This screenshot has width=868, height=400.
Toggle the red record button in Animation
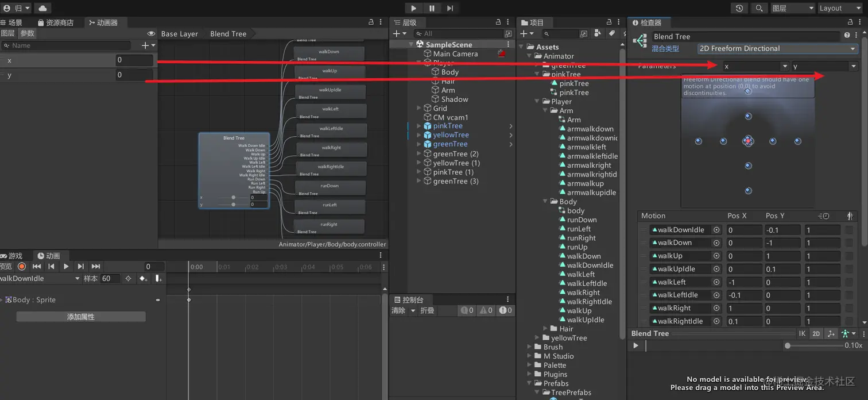point(22,267)
